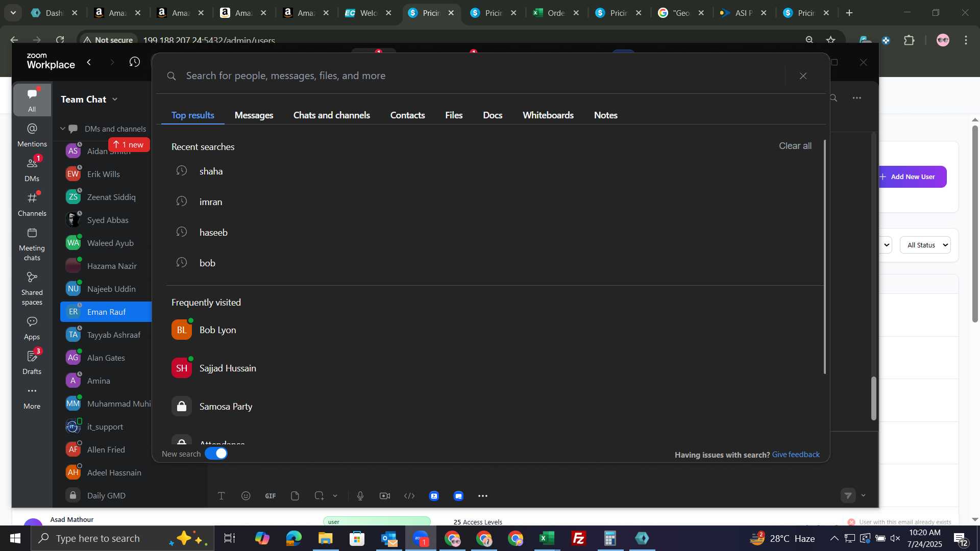Switch to Docs search tab
This screenshot has width=980, height=551.
tap(493, 115)
